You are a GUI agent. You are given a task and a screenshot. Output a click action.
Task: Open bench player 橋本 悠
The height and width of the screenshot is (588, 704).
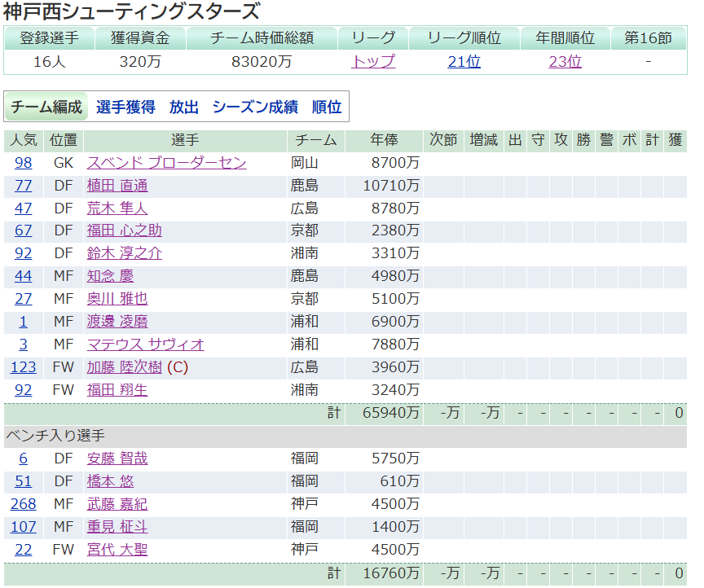pyautogui.click(x=111, y=481)
